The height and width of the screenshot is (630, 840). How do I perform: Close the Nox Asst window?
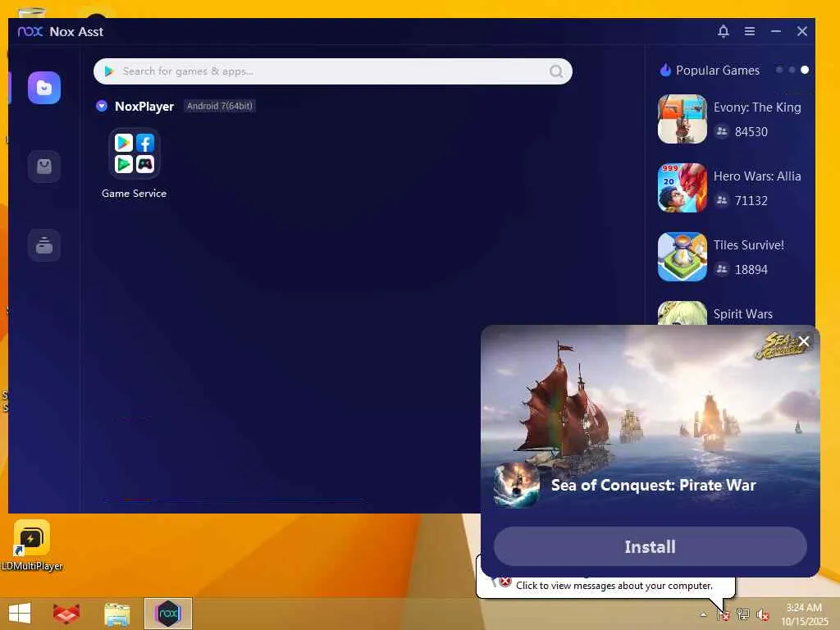click(x=802, y=31)
